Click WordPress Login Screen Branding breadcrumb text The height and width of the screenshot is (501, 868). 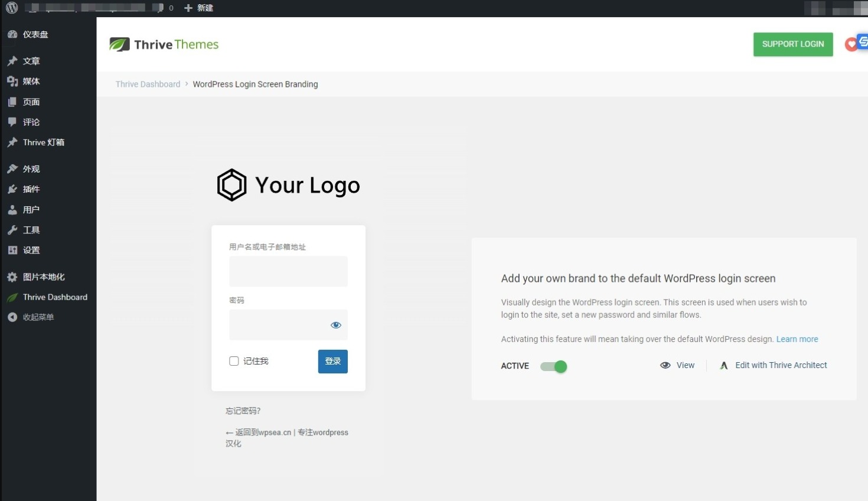pyautogui.click(x=255, y=84)
